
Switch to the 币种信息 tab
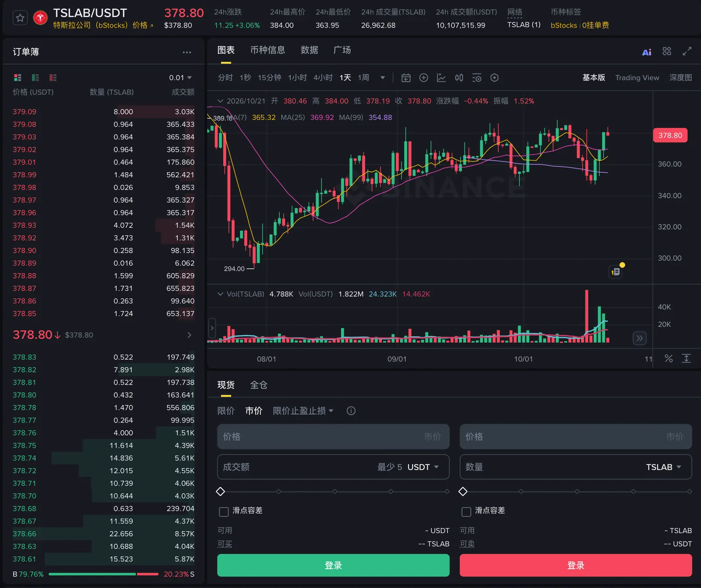click(268, 50)
